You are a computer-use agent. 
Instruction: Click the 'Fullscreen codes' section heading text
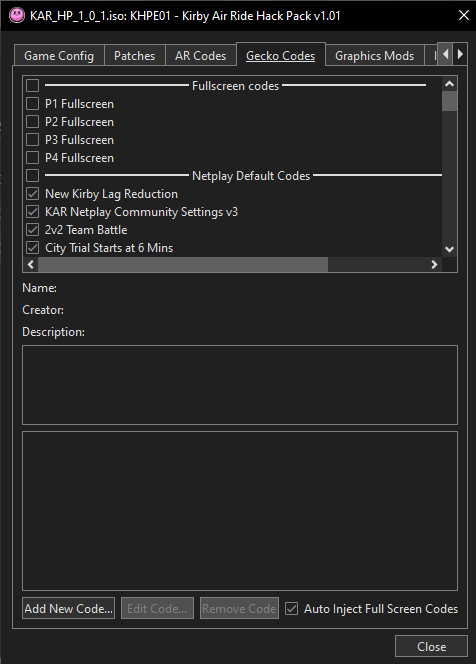235,86
